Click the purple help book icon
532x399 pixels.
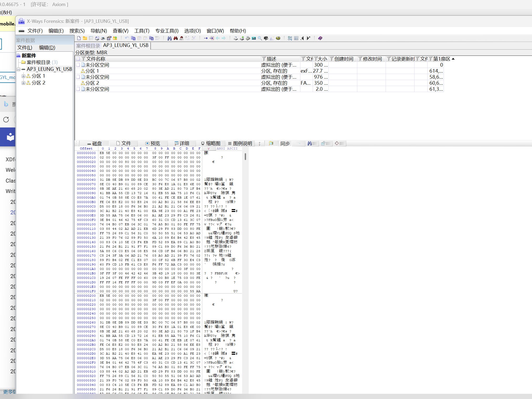[x=320, y=38]
